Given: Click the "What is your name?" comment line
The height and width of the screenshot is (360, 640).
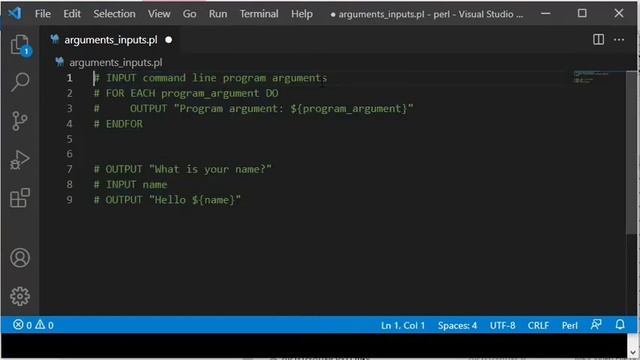Looking at the screenshot, I should [182, 169].
